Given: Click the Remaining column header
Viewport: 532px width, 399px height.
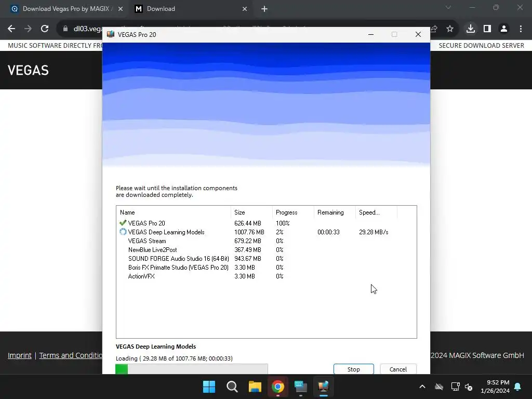Looking at the screenshot, I should [x=335, y=212].
